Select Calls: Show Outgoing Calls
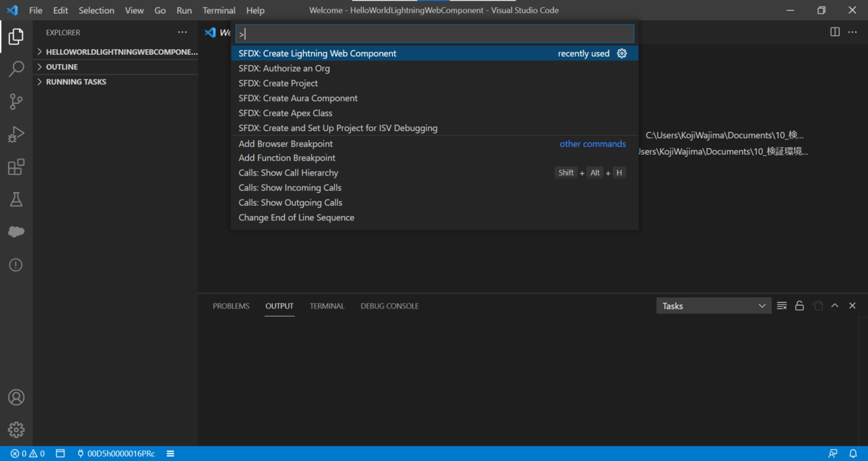The height and width of the screenshot is (461, 868). click(x=435, y=202)
